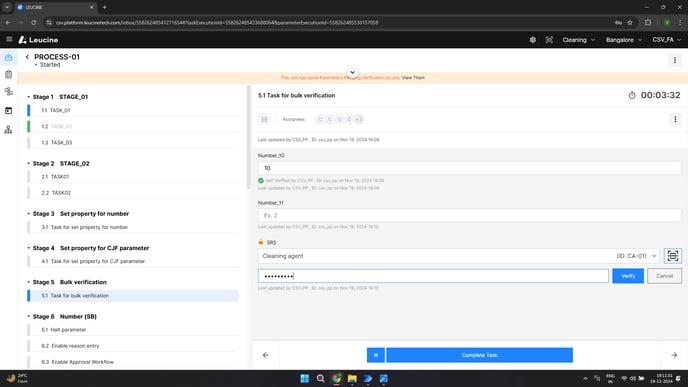This screenshot has height=387, width=688.
Task: Click the Cancel button
Action: 664,276
